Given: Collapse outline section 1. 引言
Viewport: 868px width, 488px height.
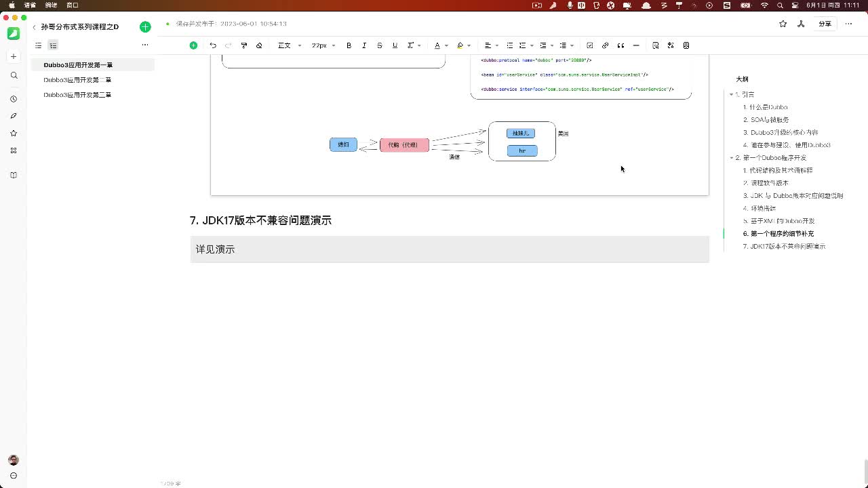Looking at the screenshot, I should (x=732, y=95).
